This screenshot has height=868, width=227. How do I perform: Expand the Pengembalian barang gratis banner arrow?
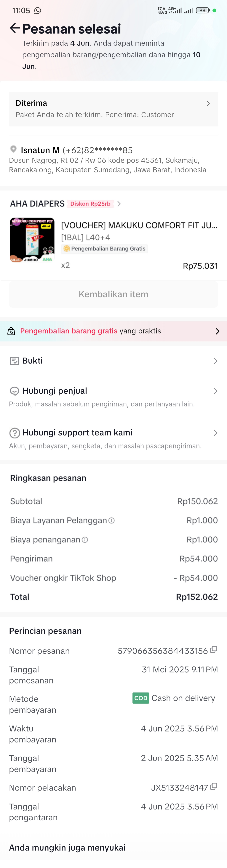(217, 331)
